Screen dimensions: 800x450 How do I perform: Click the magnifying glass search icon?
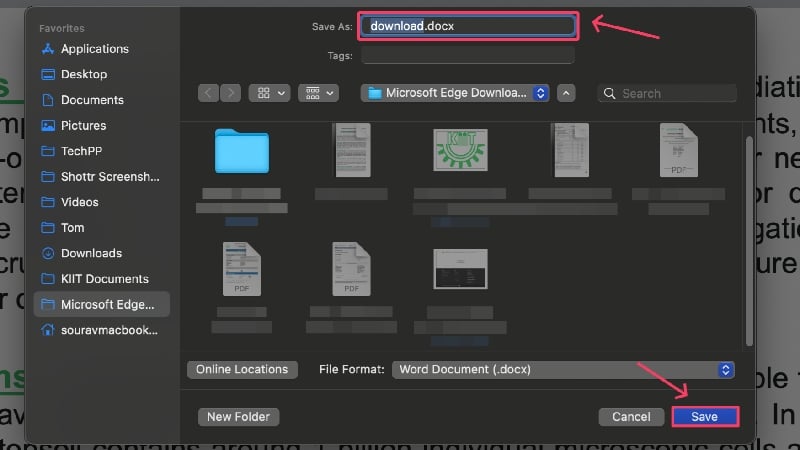click(x=609, y=93)
